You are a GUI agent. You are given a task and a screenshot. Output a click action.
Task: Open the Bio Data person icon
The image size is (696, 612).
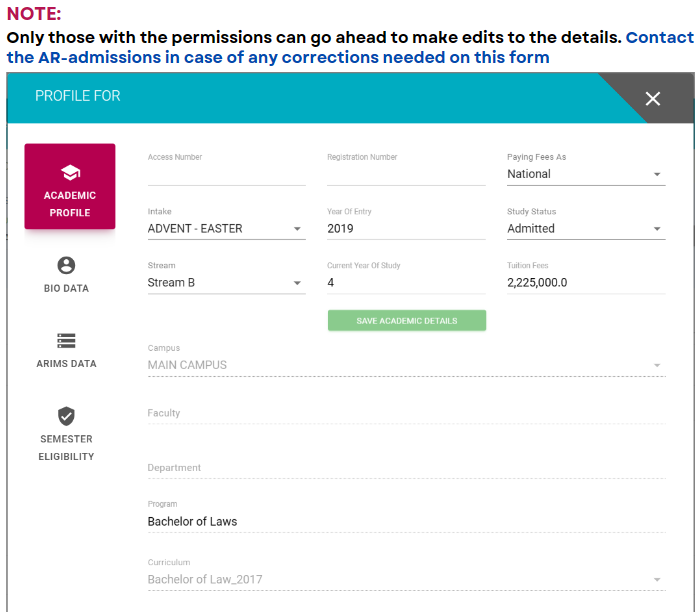pyautogui.click(x=66, y=265)
